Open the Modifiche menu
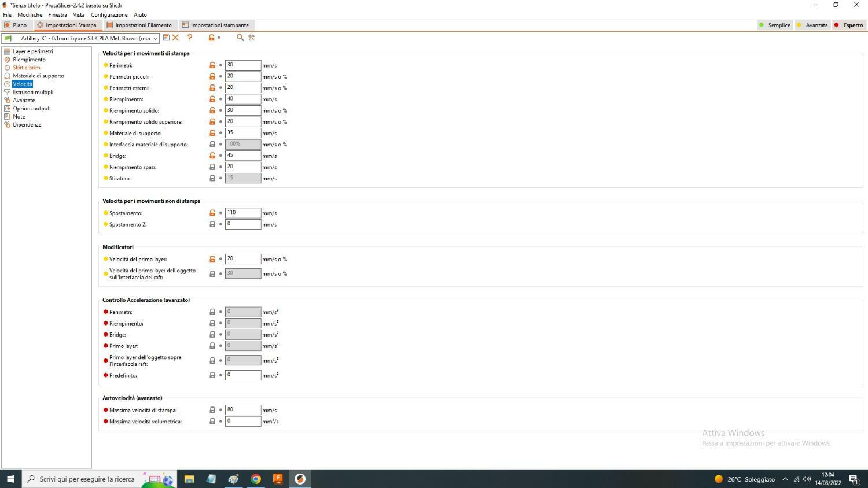The image size is (868, 488). 30,14
